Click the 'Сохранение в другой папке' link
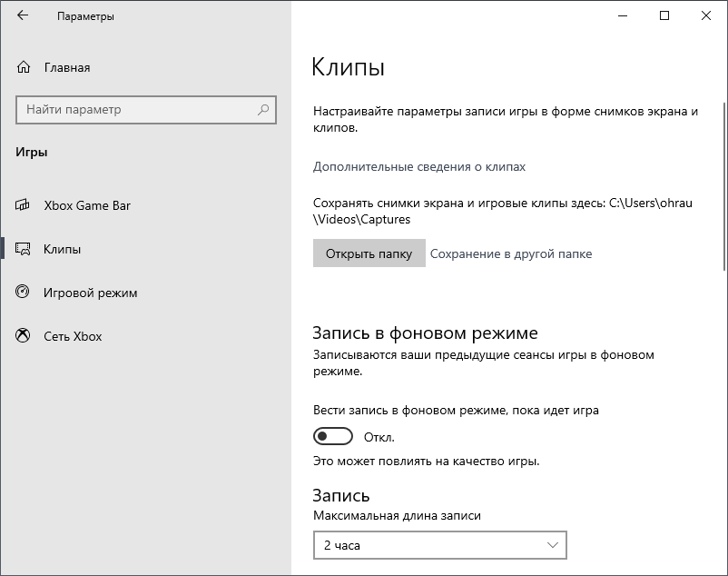 [511, 254]
